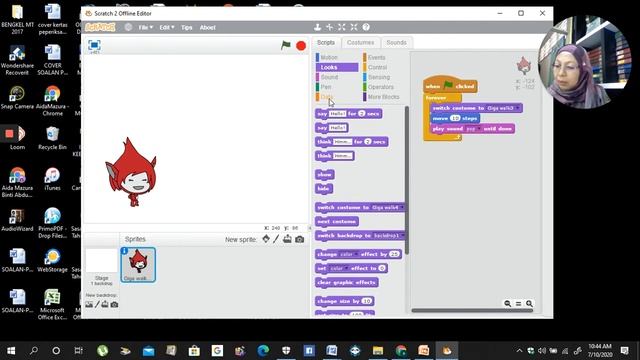Zoom out the scripts area

click(508, 304)
